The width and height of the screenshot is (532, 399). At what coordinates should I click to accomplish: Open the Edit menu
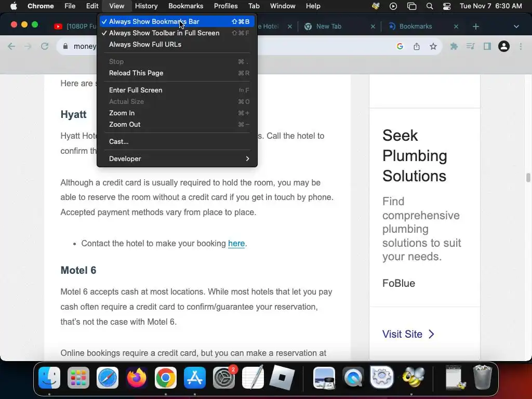point(92,6)
